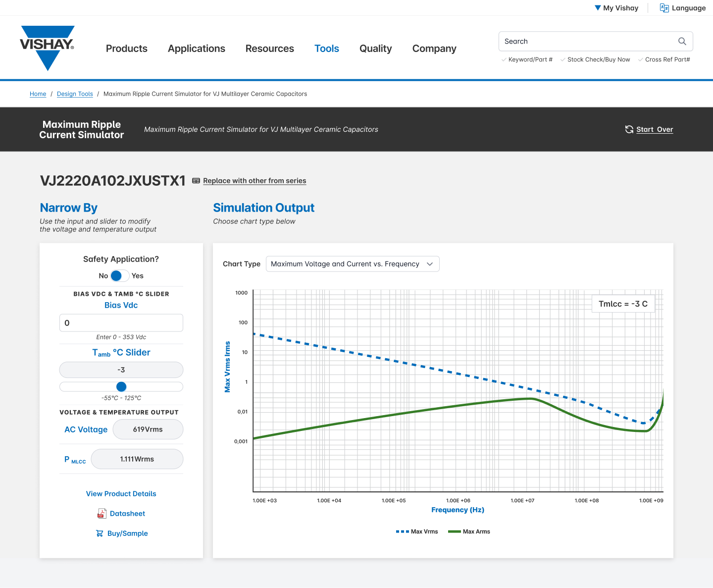Open the Products menu
713x588 pixels.
pyautogui.click(x=127, y=49)
